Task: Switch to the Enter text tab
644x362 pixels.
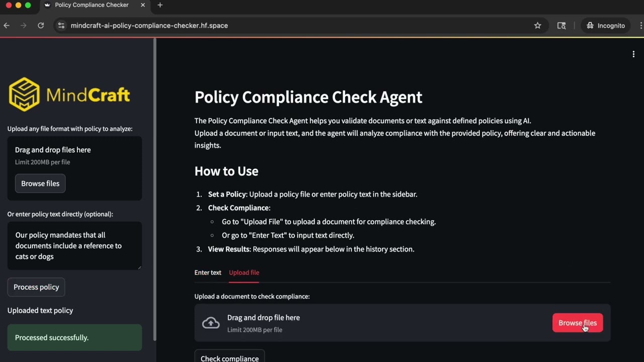Action: coord(207,273)
